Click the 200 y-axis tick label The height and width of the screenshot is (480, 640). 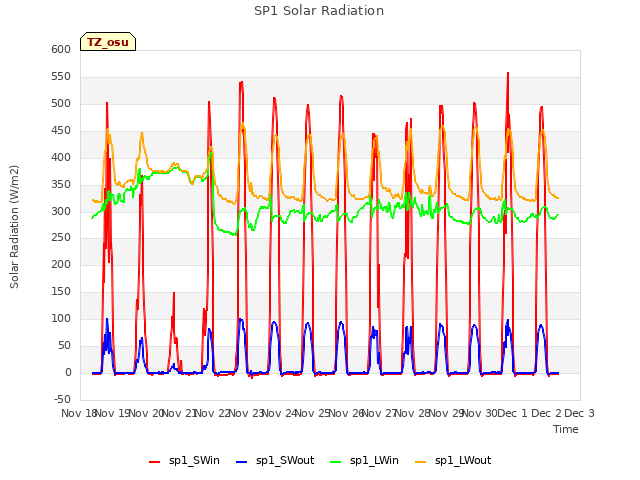click(x=61, y=264)
